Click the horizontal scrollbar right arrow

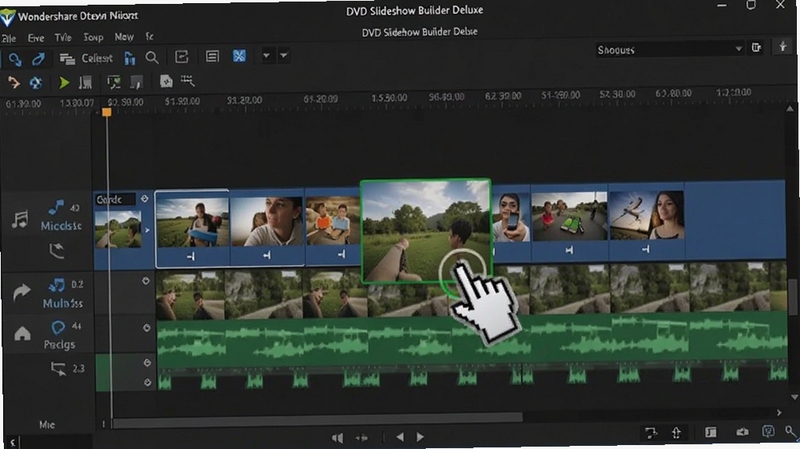(x=779, y=412)
